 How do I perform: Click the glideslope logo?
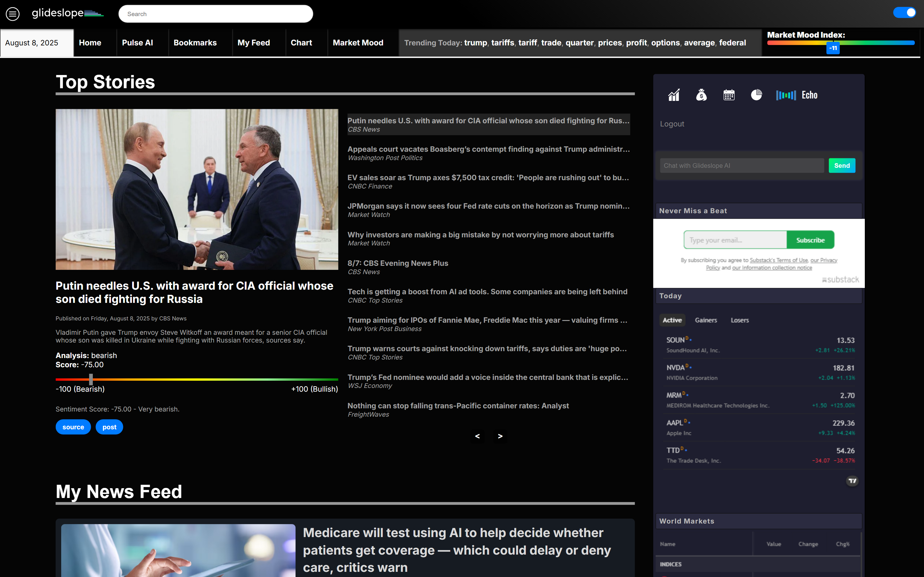click(x=68, y=13)
